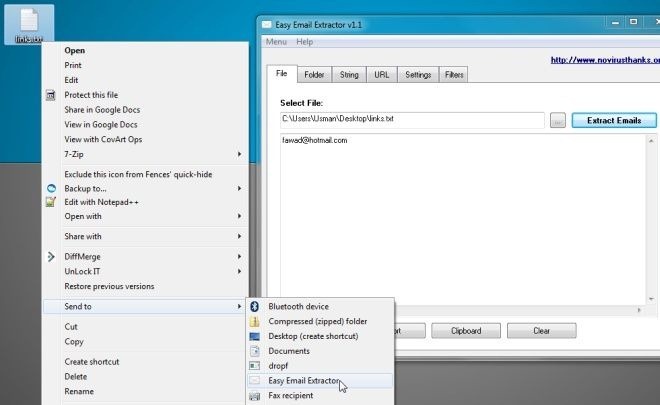This screenshot has height=405, width=660.
Task: Expand the Backup to submenu arrow
Action: pos(240,188)
